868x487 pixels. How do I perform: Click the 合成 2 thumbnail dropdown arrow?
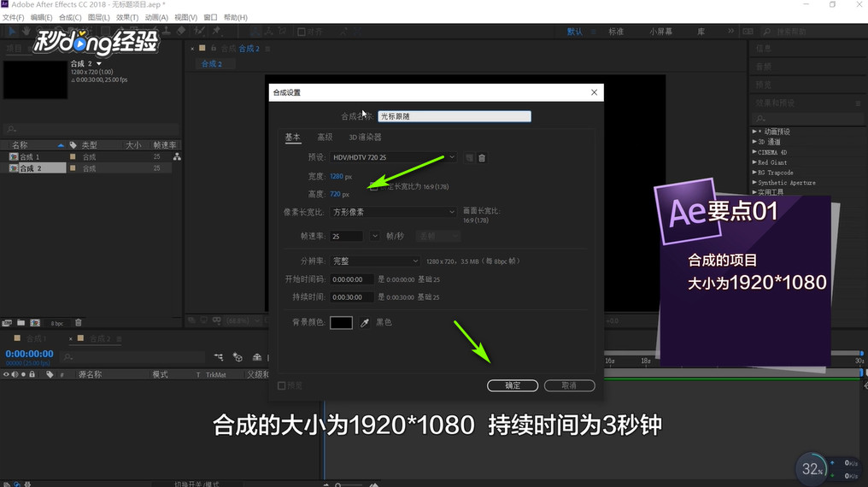pyautogui.click(x=99, y=63)
